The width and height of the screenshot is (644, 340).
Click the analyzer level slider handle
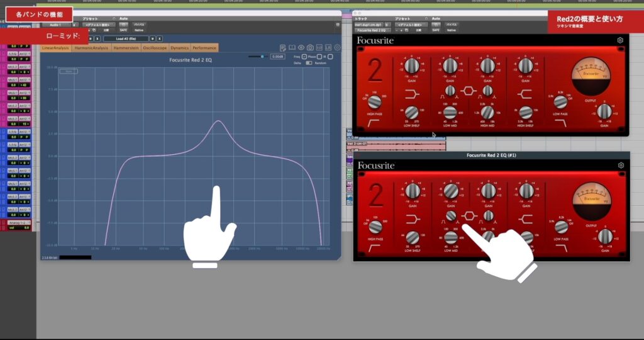pos(262,56)
